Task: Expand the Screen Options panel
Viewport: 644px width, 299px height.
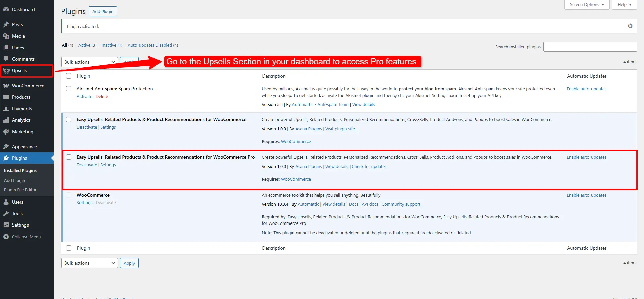Action: click(x=587, y=5)
